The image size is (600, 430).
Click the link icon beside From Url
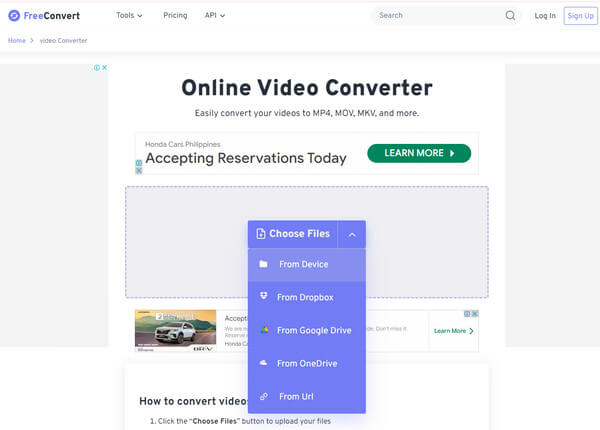point(264,397)
